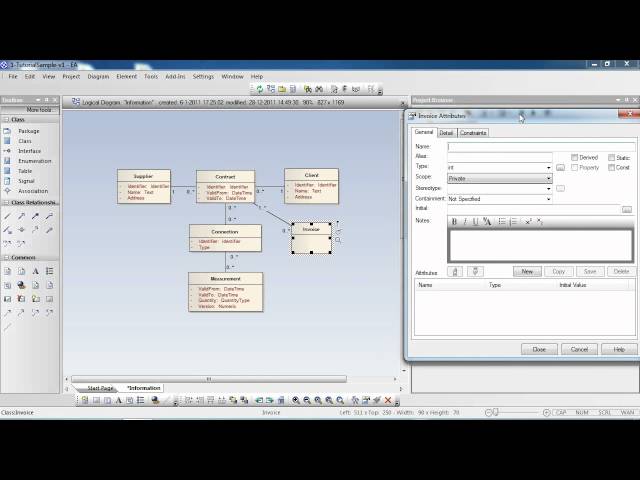Open the Element menu
Viewport: 640px width, 480px height.
[x=127, y=76]
